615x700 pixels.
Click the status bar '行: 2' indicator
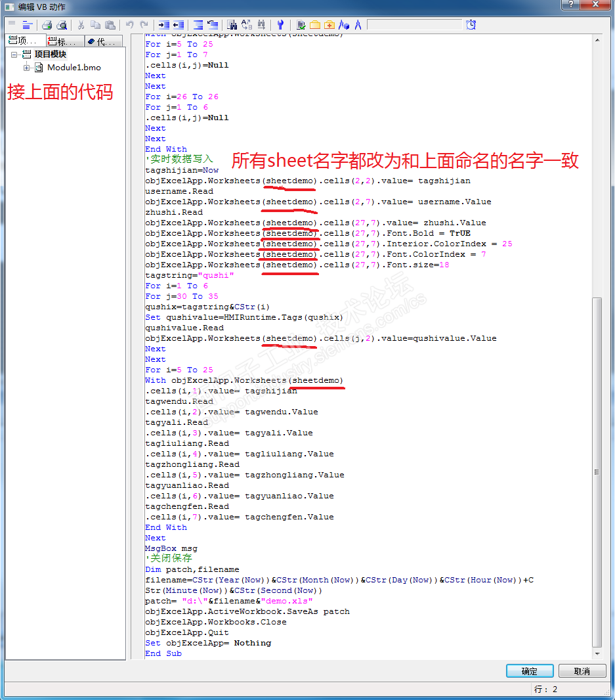click(545, 689)
